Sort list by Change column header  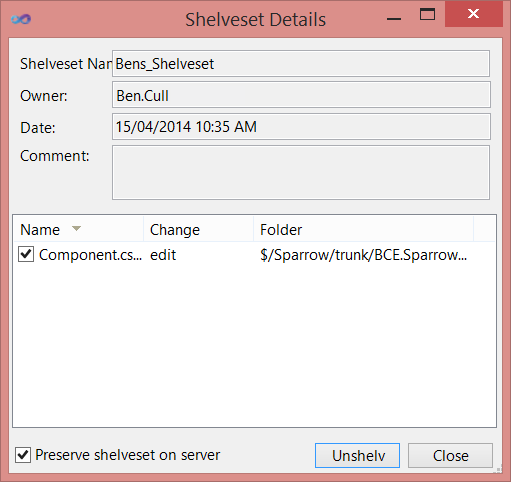199,229
